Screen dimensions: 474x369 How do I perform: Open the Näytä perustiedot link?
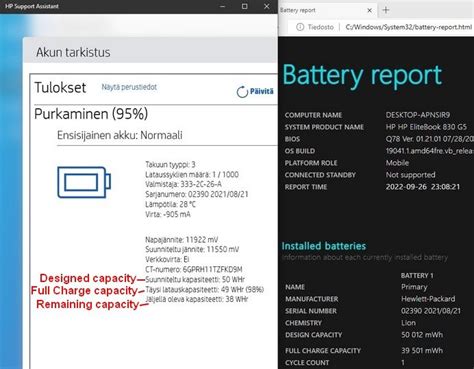129,87
